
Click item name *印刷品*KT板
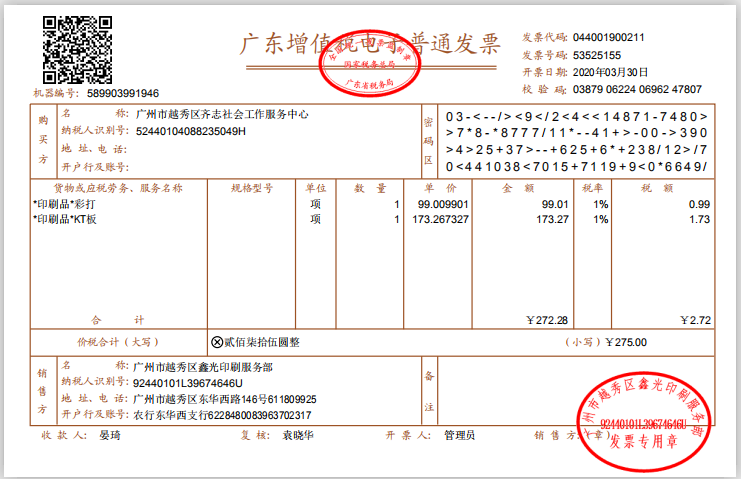pyautogui.click(x=65, y=219)
